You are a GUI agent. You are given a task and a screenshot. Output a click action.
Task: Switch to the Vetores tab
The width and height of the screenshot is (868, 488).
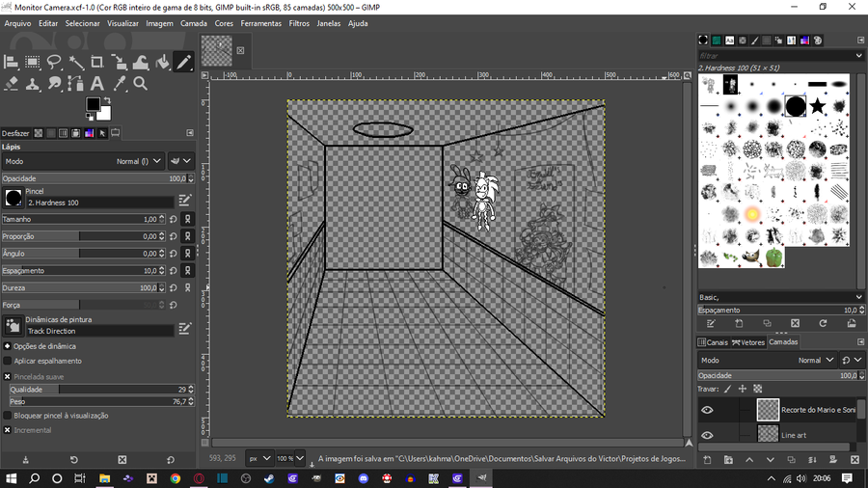(748, 342)
